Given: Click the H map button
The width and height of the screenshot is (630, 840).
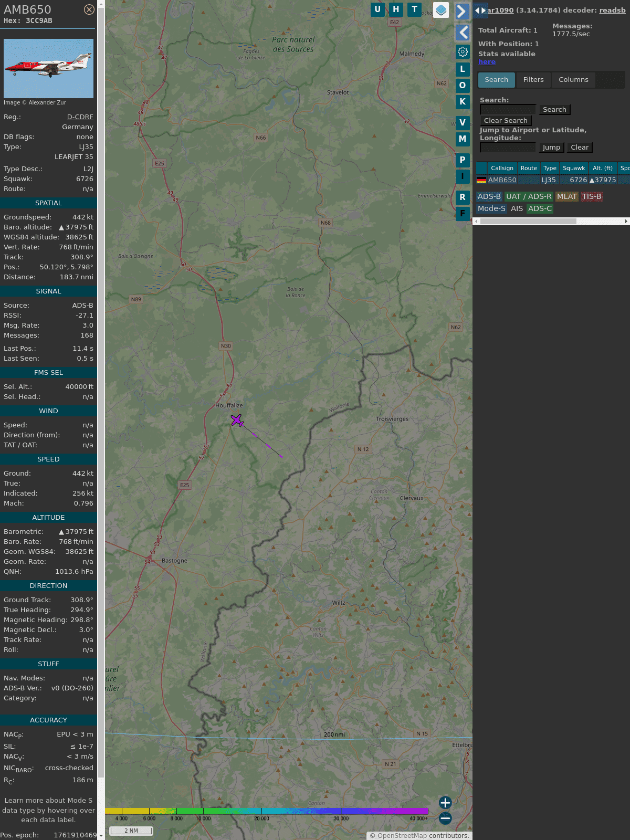Looking at the screenshot, I should 396,9.
